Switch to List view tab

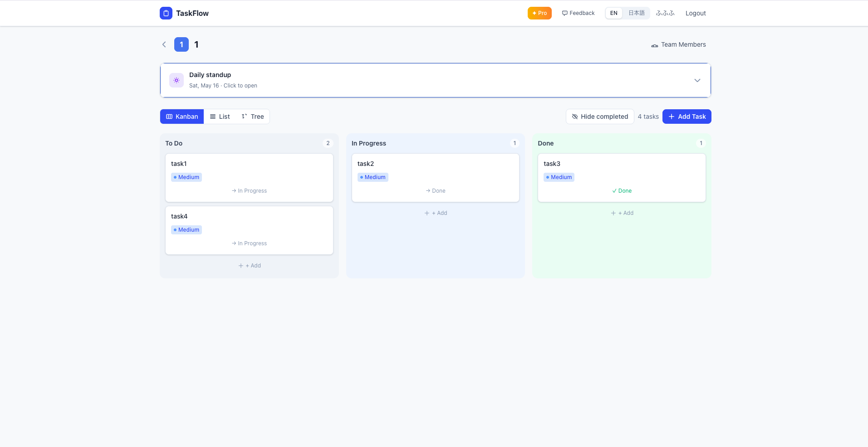pos(220,117)
